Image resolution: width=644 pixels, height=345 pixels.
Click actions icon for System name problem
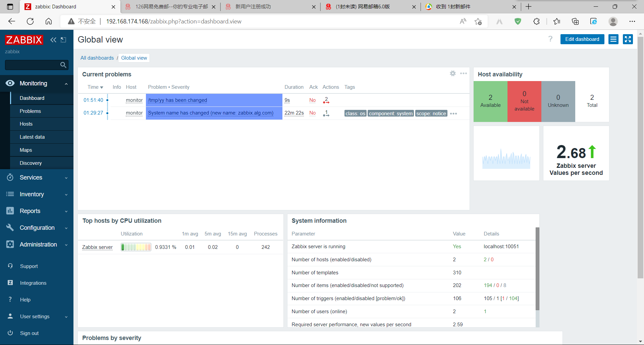(326, 113)
